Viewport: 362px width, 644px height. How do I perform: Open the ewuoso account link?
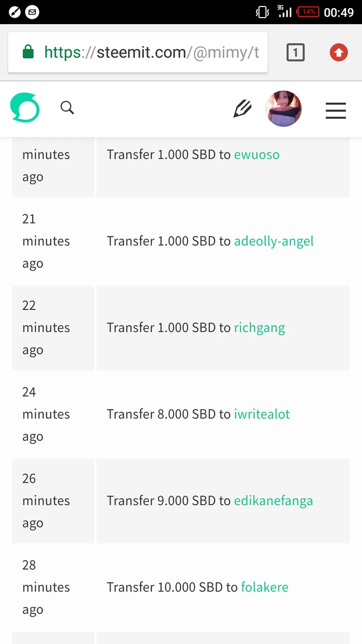(x=256, y=154)
